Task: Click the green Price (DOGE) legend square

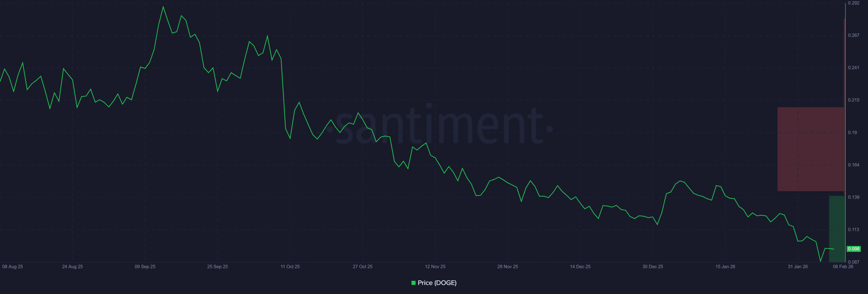Action: 413,283
